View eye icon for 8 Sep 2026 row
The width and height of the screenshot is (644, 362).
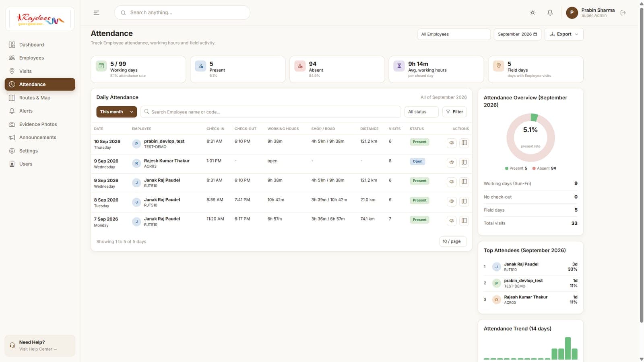click(x=452, y=201)
